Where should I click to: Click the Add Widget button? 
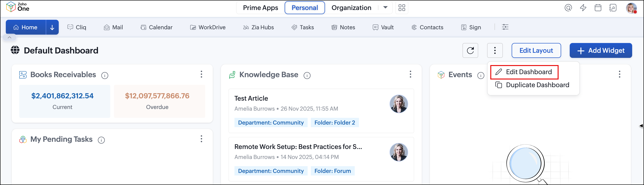(x=601, y=51)
